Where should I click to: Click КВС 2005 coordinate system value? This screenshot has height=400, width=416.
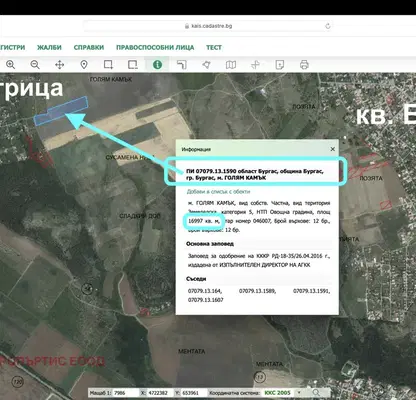pyautogui.click(x=277, y=393)
